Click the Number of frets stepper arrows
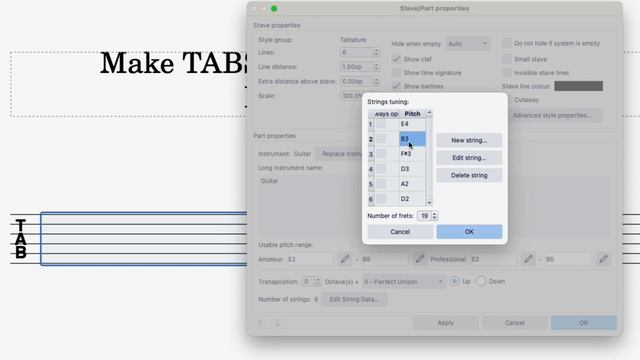Image resolution: width=640 pixels, height=360 pixels. [434, 216]
